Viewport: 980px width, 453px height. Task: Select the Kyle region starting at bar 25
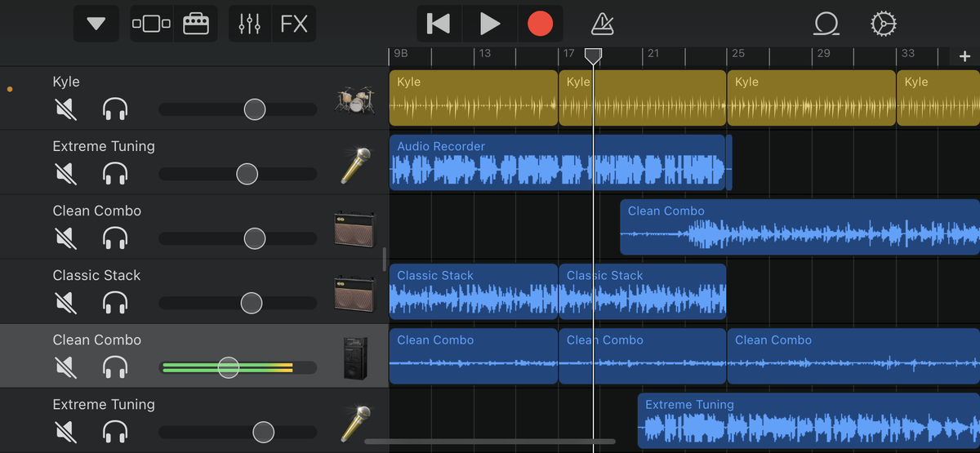[x=811, y=98]
